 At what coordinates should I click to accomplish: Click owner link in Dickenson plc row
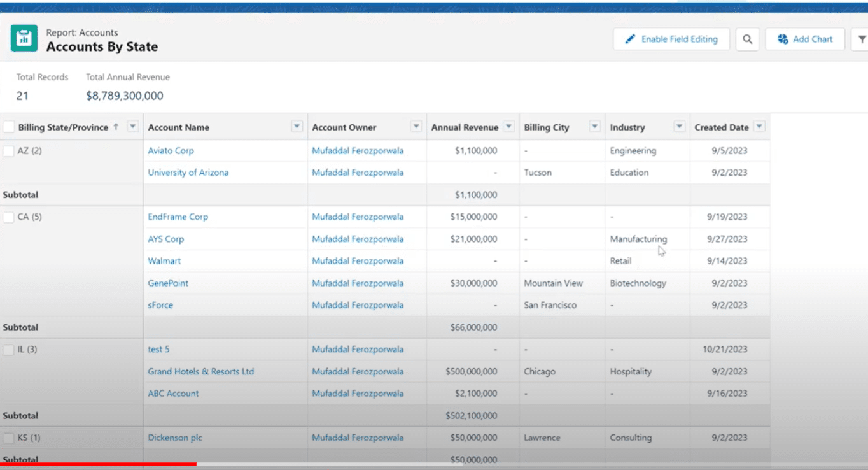[358, 438]
